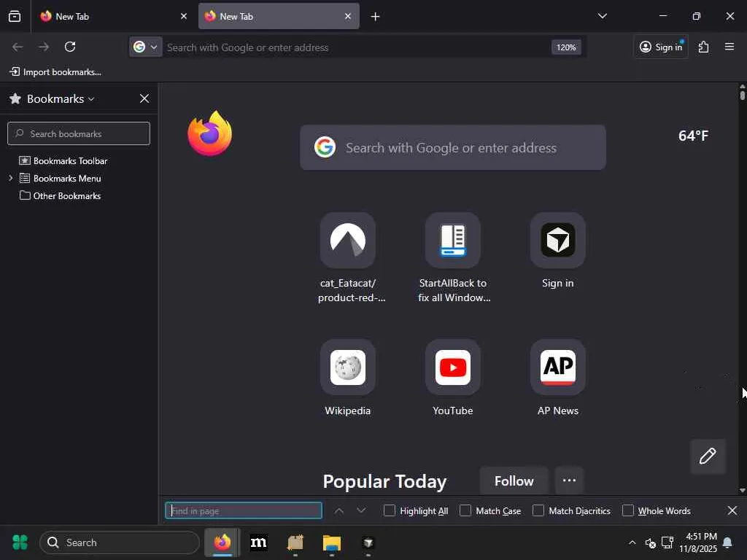The width and height of the screenshot is (747, 560).
Task: Click the address bar search field
Action: (356, 47)
